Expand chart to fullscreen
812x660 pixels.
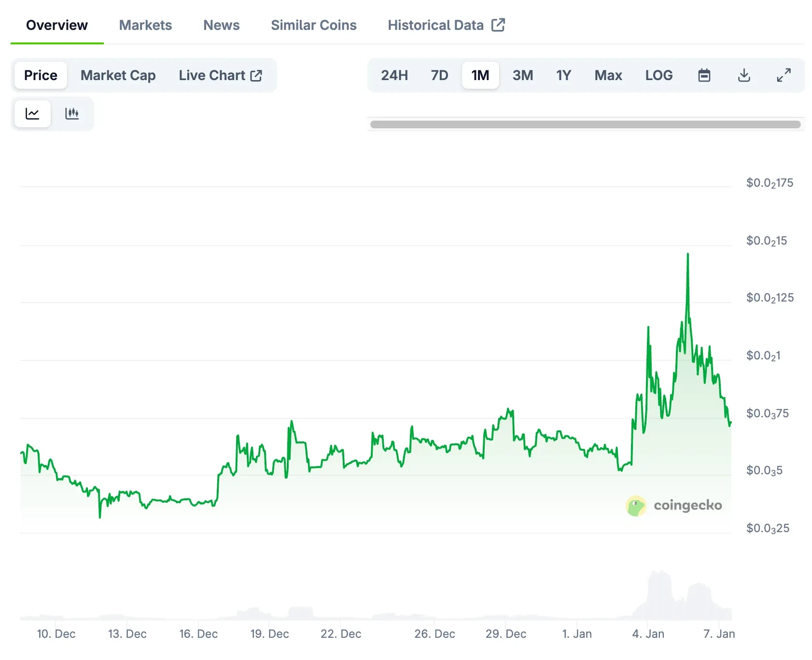tap(784, 75)
